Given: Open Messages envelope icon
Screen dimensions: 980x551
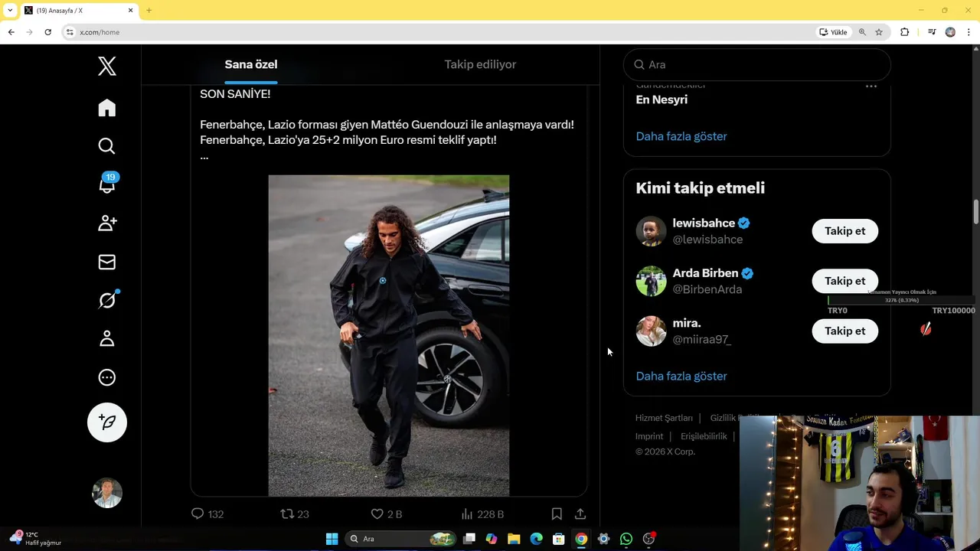Looking at the screenshot, I should point(107,262).
